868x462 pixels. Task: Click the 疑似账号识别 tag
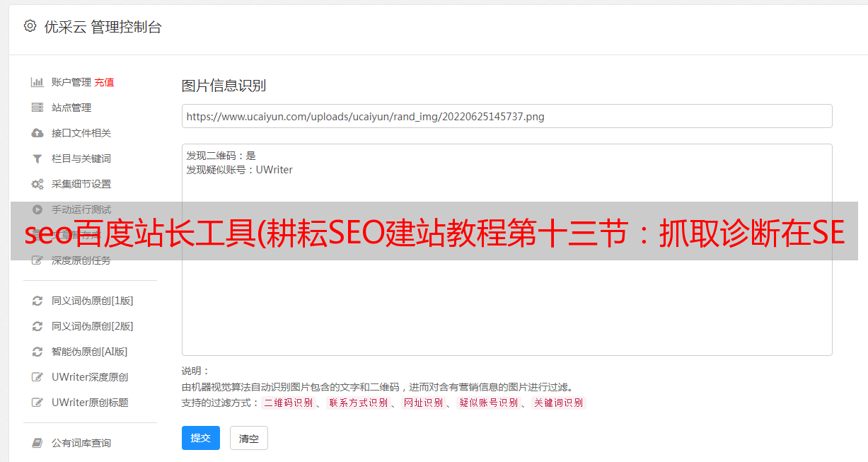coord(489,403)
